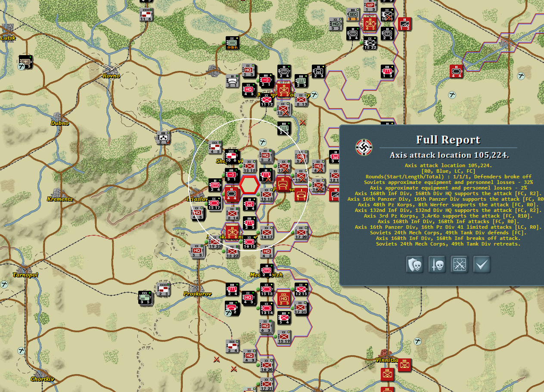Screen dimensions: 544x392
Task: Click the 'Axis approximate equipment and personnel losses' line
Action: [448, 188]
